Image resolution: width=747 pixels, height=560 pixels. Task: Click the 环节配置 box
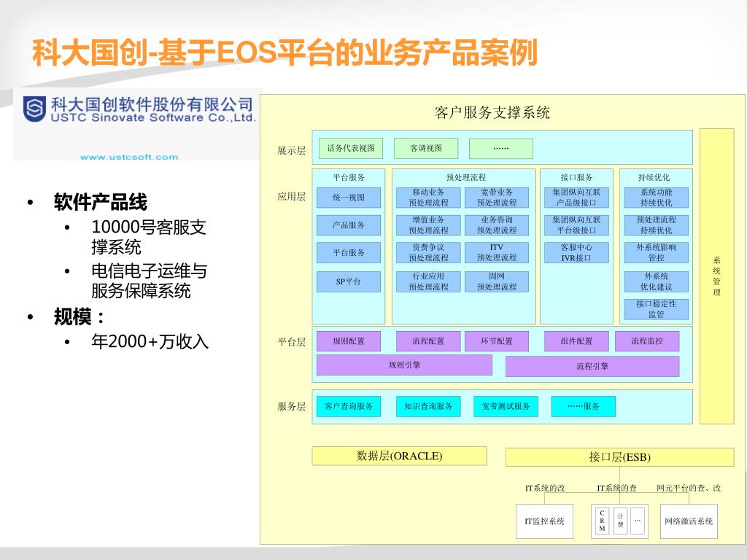[x=497, y=341]
